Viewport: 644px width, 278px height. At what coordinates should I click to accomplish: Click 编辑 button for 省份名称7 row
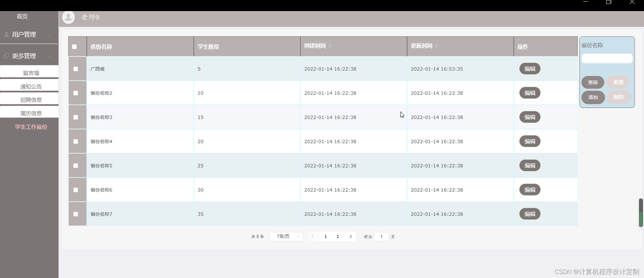click(x=530, y=214)
